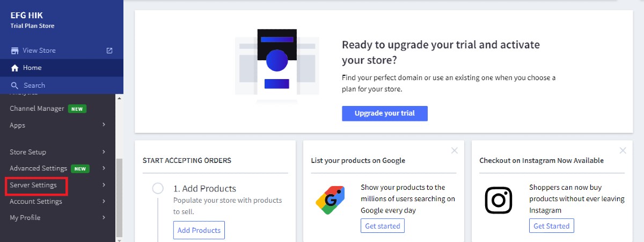
Task: Expand the Server Settings arrow
Action: [104, 185]
